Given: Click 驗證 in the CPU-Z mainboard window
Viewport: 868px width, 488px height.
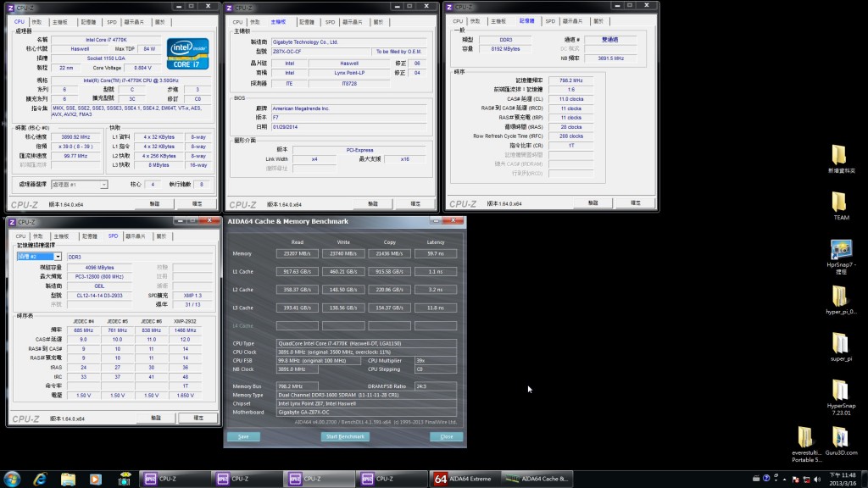Looking at the screenshot, I should click(373, 203).
